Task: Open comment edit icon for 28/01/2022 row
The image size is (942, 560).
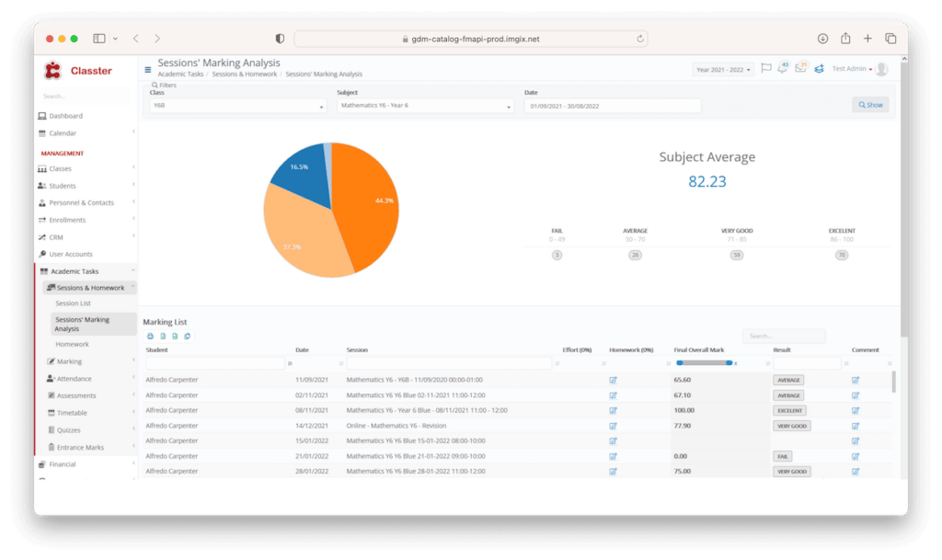Action: [855, 472]
